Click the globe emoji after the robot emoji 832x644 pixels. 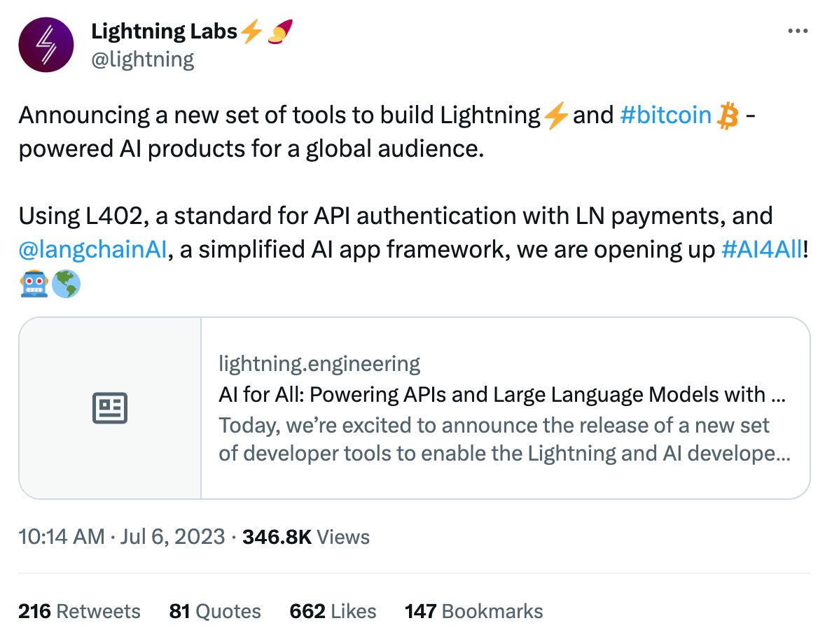(66, 283)
